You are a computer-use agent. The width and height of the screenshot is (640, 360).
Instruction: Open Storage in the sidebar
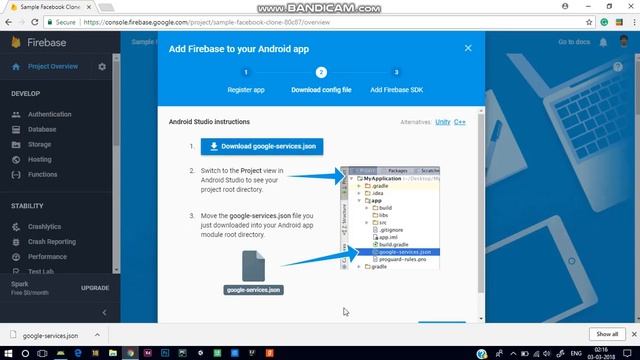coord(40,144)
